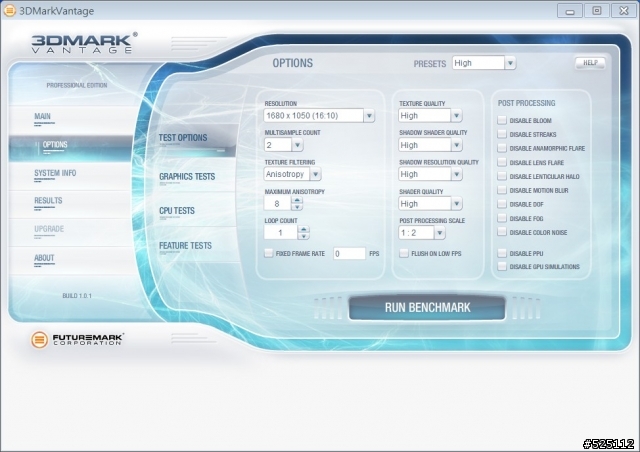
Task: Increase Loop Count with up arrow
Action: pos(303,229)
